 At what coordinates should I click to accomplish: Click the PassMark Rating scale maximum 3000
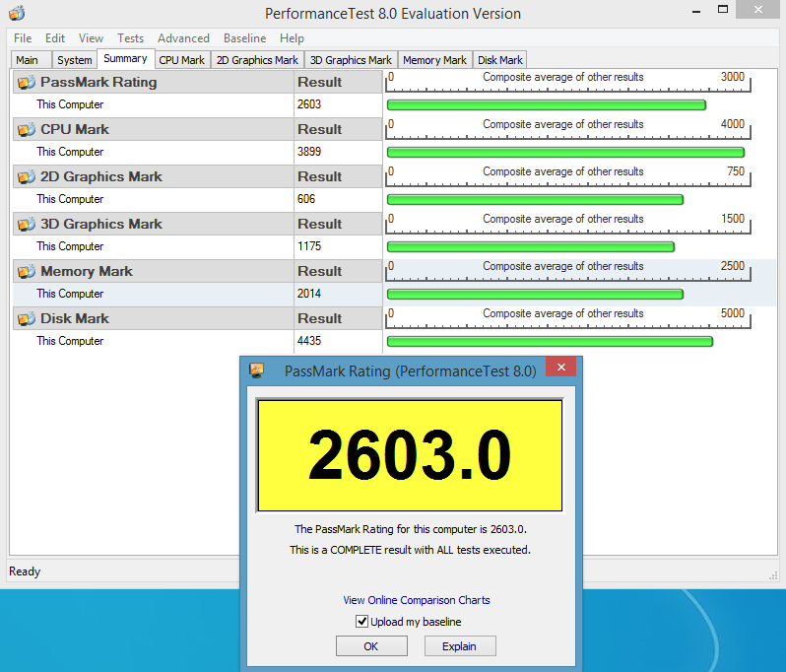click(733, 77)
